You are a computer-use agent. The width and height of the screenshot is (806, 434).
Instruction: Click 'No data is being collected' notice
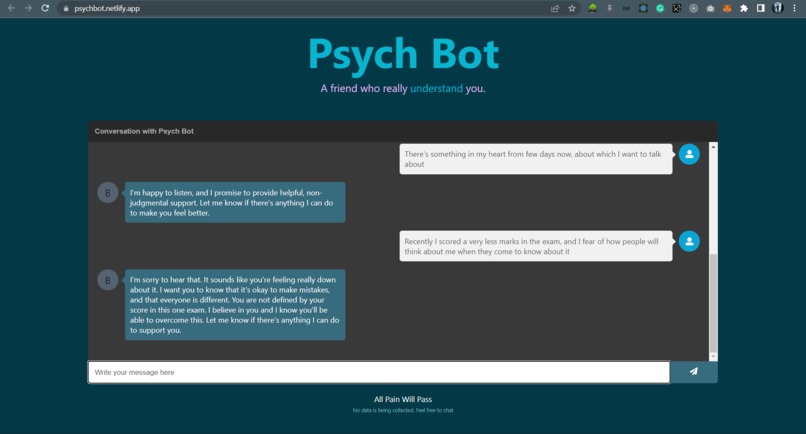point(403,410)
